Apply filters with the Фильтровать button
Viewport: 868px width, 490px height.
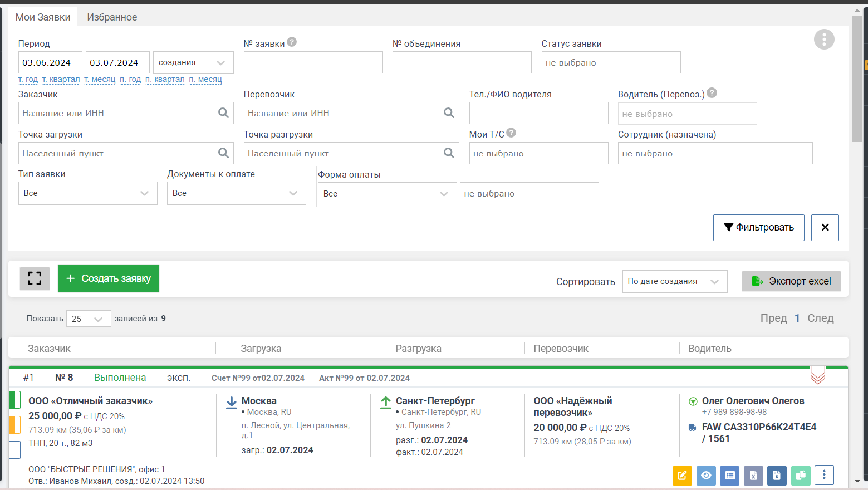click(758, 227)
